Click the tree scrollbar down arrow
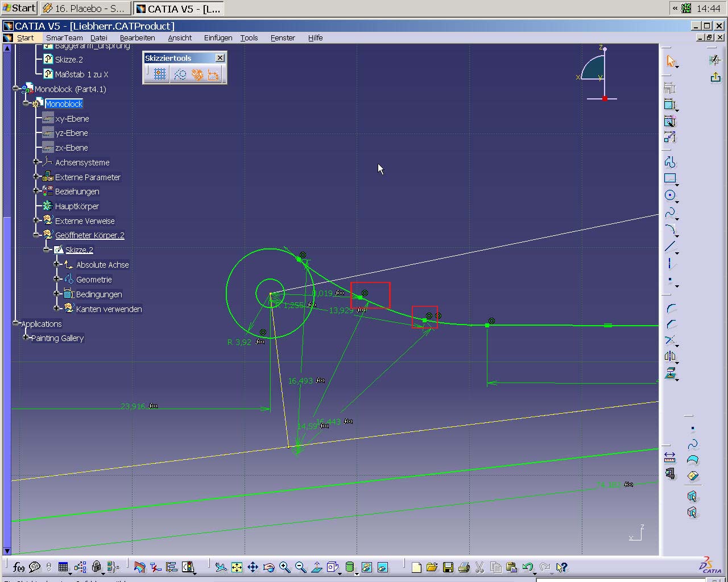Screen dimensions: 728x582 coord(7,551)
